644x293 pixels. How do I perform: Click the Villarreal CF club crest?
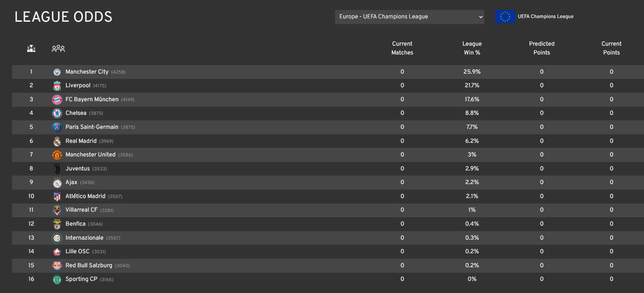pos(57,210)
